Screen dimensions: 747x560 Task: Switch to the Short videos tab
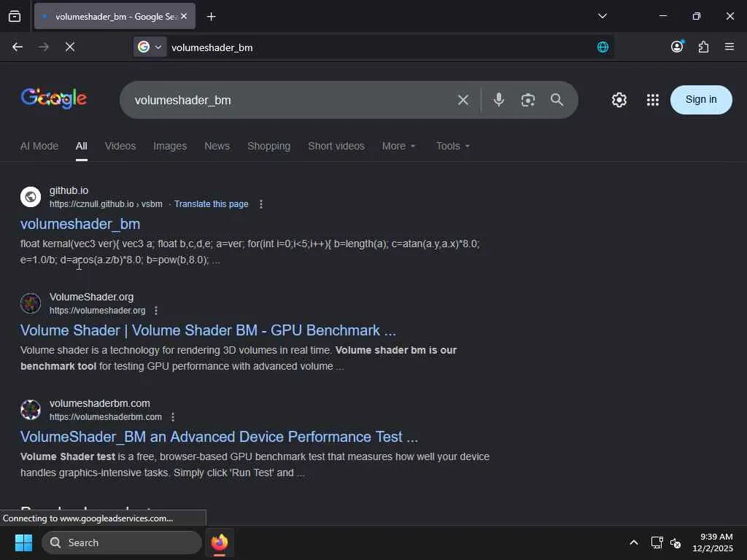pyautogui.click(x=336, y=146)
